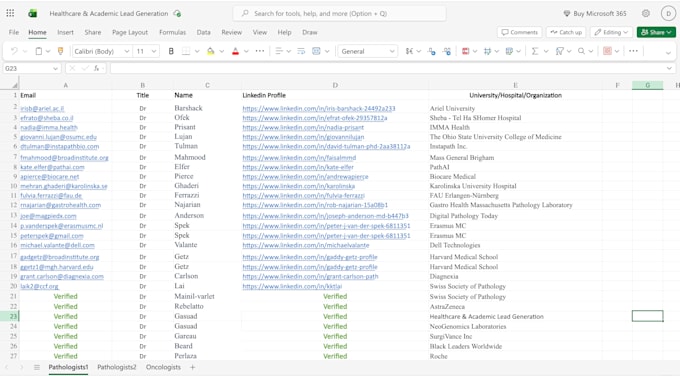Click the green Share button
The width and height of the screenshot is (680, 376).
pyautogui.click(x=656, y=32)
